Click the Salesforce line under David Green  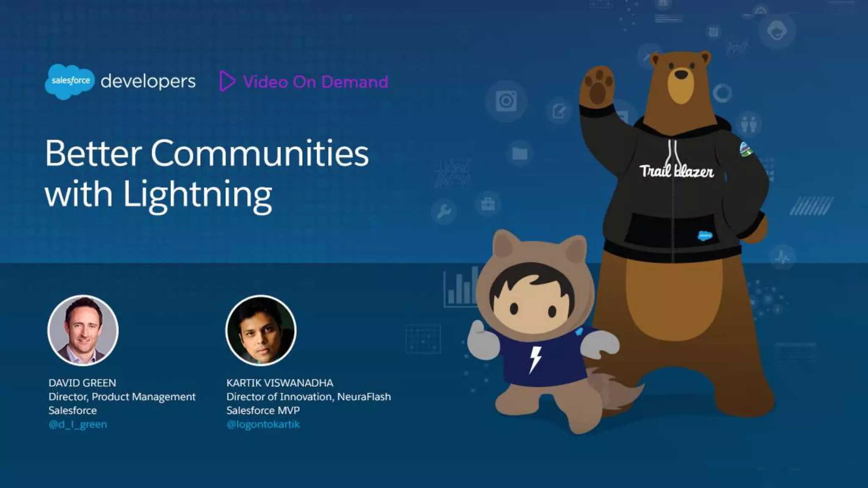pos(72,410)
